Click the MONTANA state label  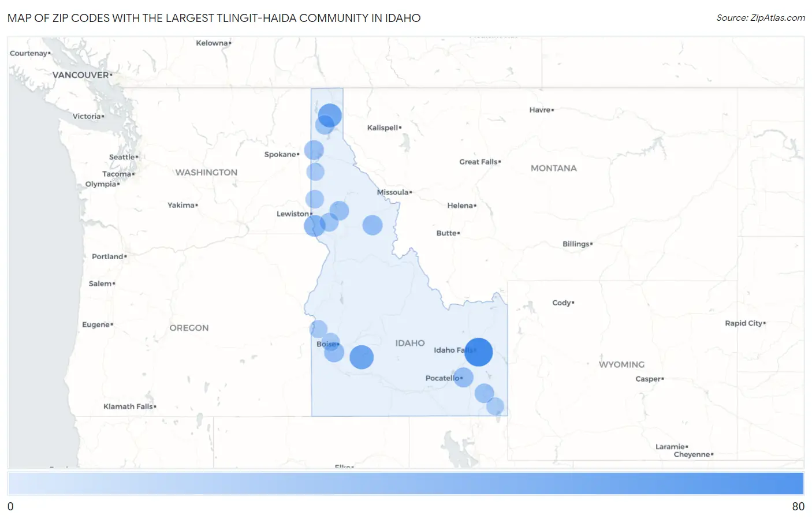click(554, 168)
